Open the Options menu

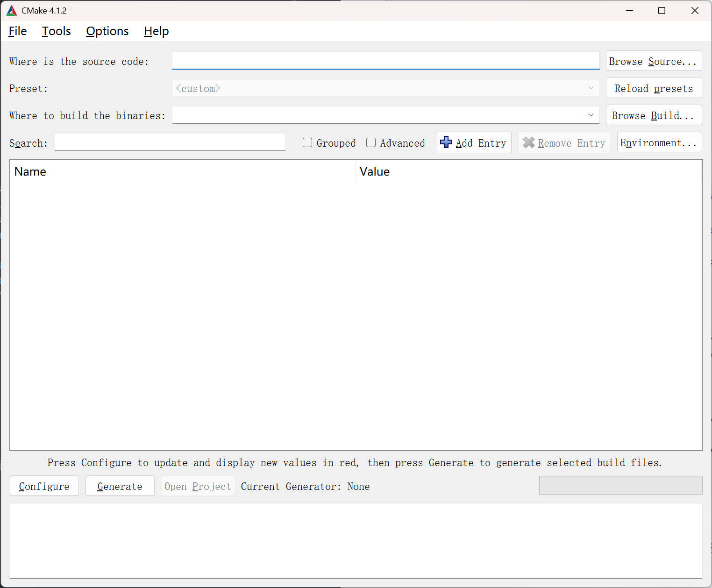(x=107, y=31)
